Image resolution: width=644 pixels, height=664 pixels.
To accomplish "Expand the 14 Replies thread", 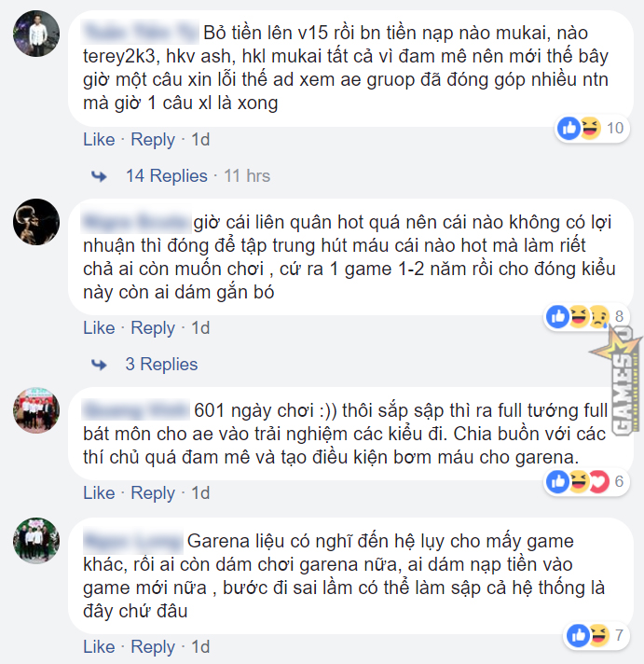I will coord(167,175).
